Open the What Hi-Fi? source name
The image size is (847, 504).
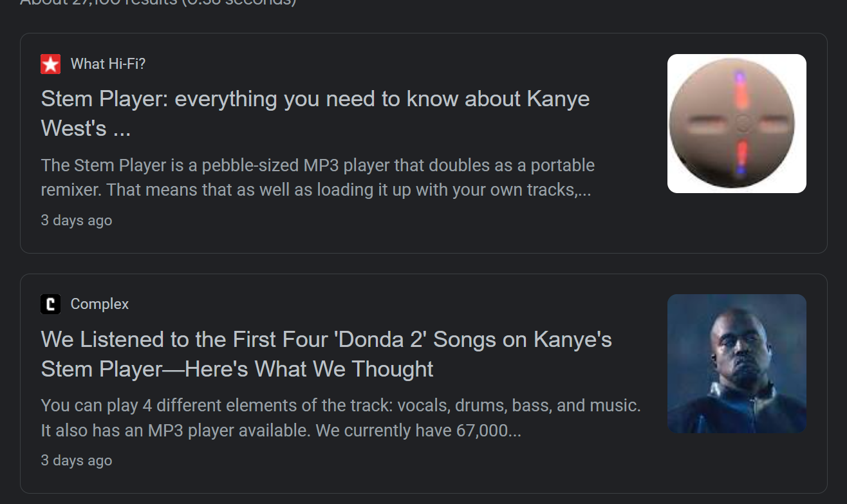click(108, 64)
